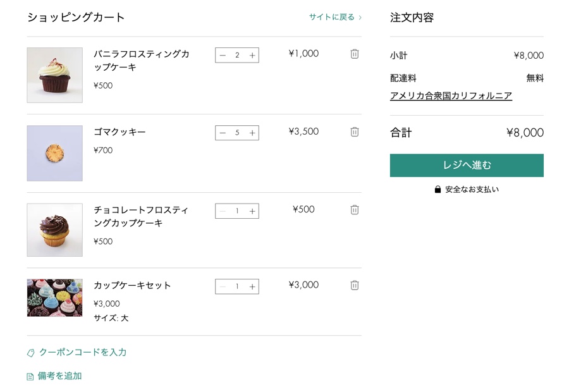
Task: Click the coupon tag icon
Action: pyautogui.click(x=31, y=353)
